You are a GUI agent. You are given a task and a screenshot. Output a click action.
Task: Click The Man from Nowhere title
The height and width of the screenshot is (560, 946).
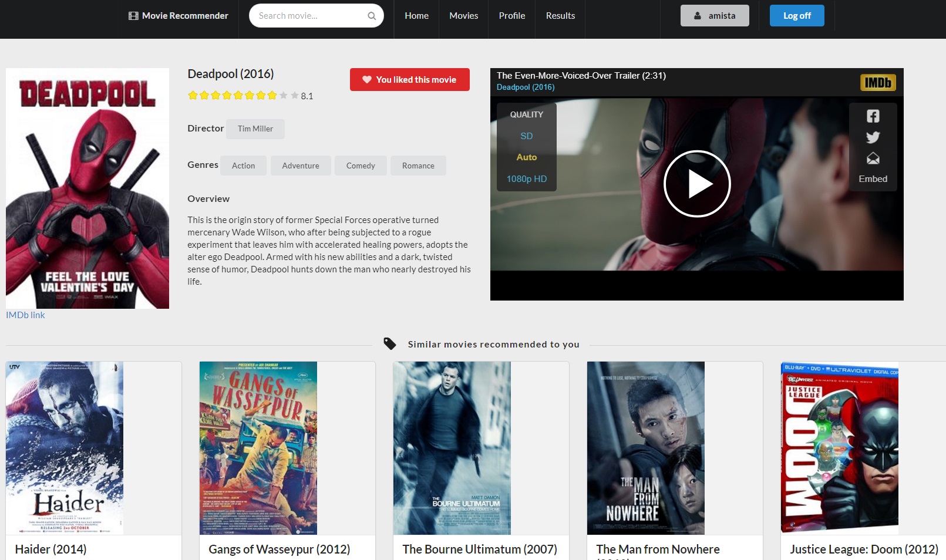(x=658, y=549)
